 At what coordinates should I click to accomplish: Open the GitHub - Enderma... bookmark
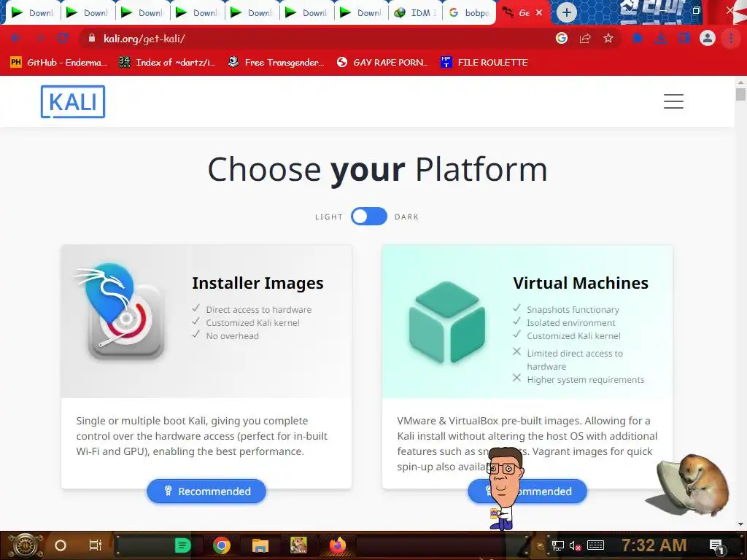(58, 63)
